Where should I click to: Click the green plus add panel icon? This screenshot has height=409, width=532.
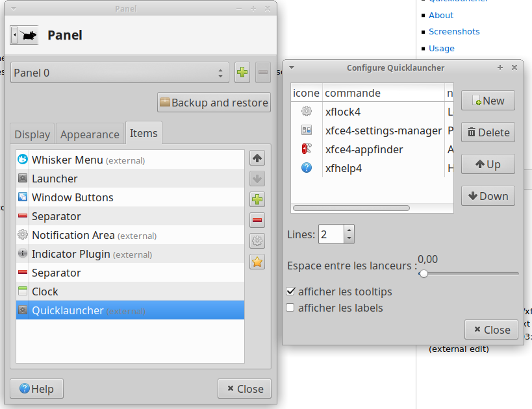(242, 73)
